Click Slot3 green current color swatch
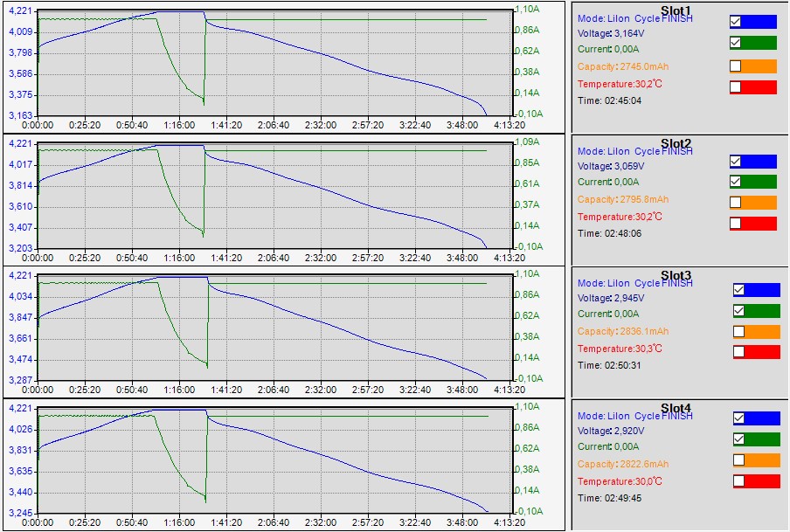This screenshot has width=790, height=532. click(x=762, y=311)
